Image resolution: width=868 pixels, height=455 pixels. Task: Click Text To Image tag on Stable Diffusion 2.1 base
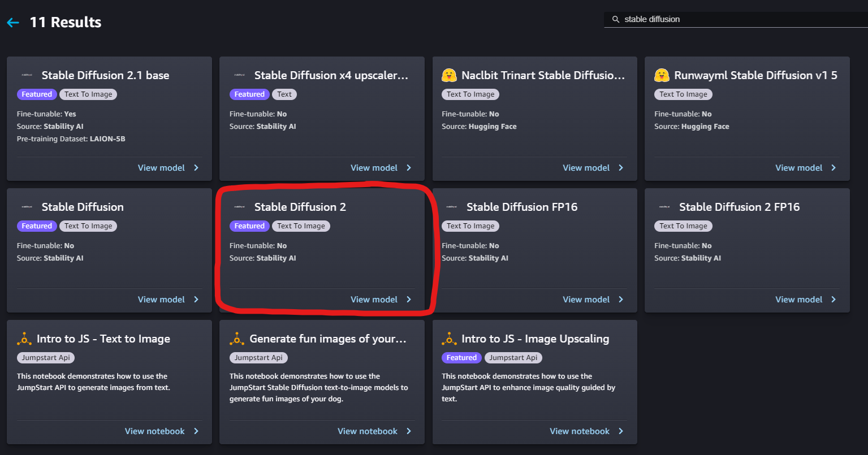(88, 94)
